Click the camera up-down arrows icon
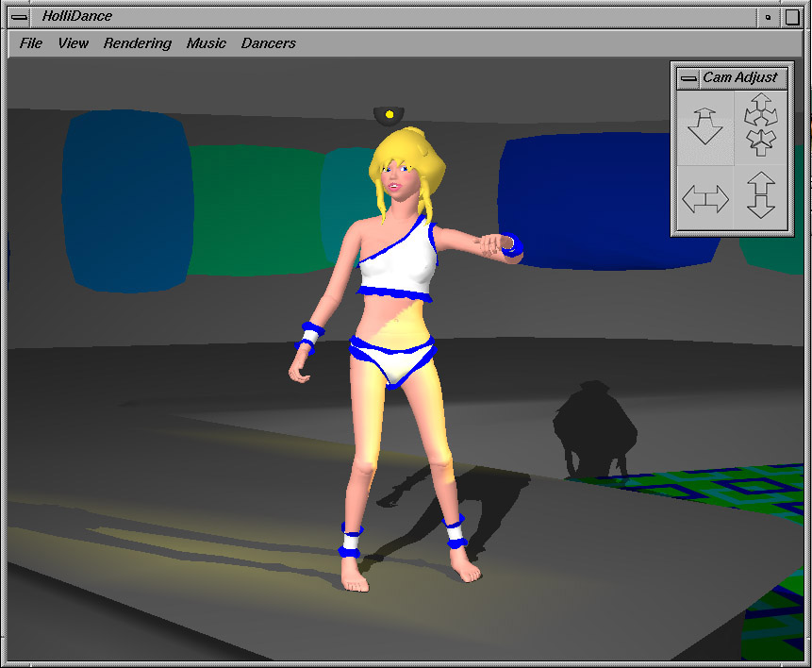This screenshot has width=812, height=668. click(761, 195)
